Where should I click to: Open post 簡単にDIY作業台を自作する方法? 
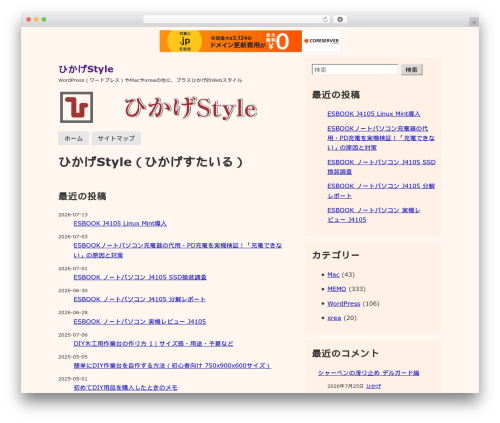(172, 366)
